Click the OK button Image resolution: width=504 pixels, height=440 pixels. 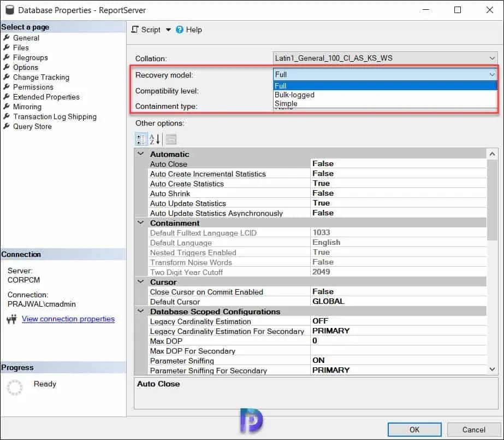coord(414,429)
